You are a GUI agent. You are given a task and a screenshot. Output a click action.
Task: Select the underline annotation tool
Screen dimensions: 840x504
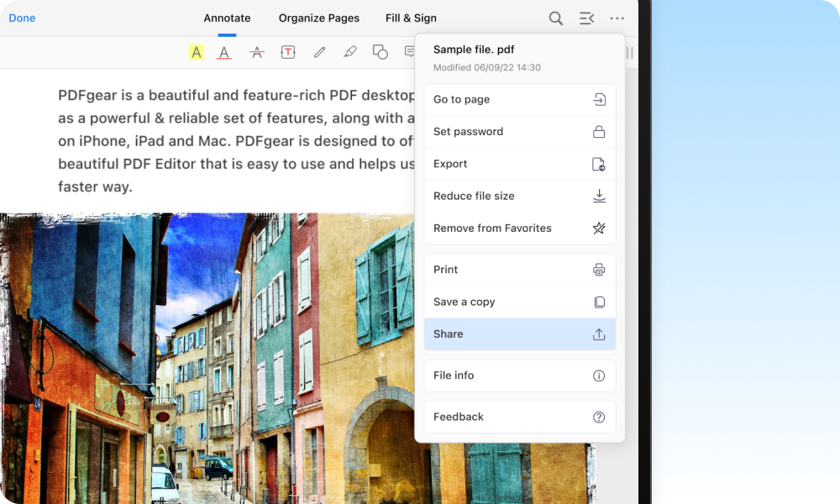coord(224,52)
